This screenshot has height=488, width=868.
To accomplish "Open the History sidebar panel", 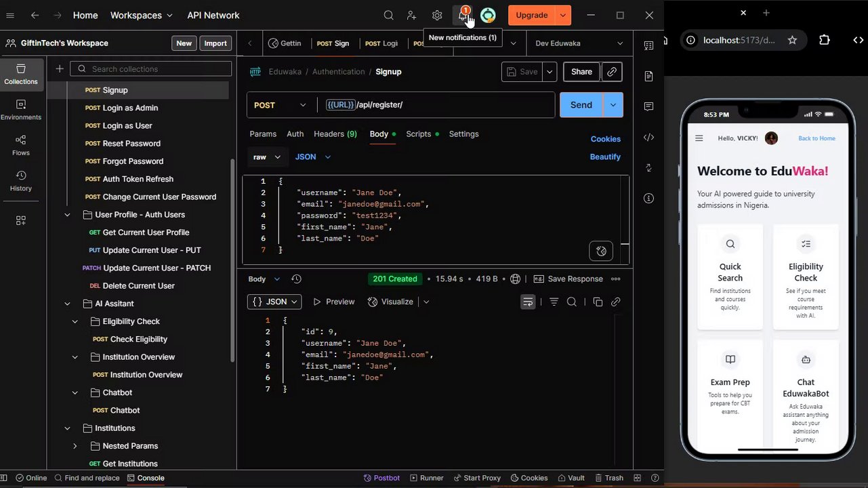I will 21,182.
